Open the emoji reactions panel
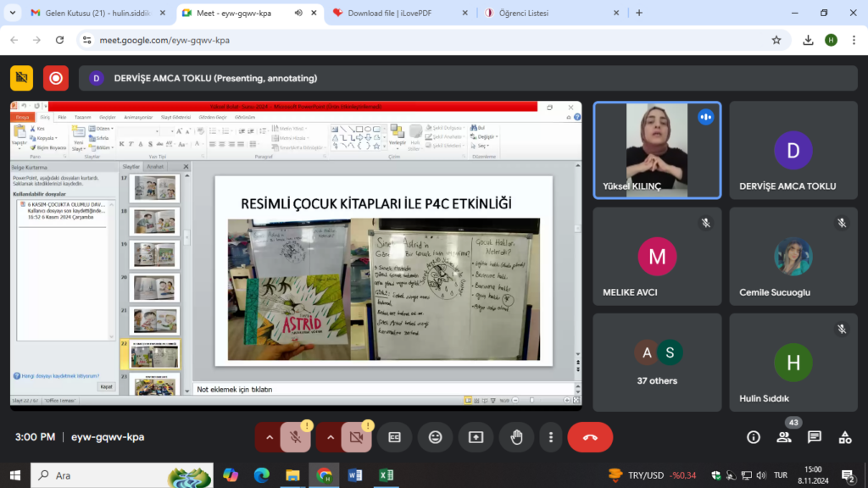Screen dimensions: 868x488 coord(436,437)
